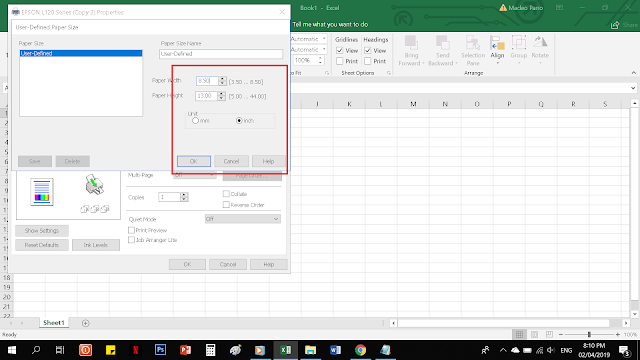Switch to Normal view in status bar

coord(519,335)
